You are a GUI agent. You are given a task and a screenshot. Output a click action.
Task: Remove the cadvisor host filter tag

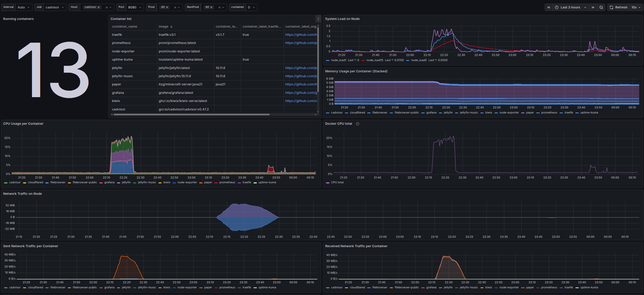(x=98, y=7)
